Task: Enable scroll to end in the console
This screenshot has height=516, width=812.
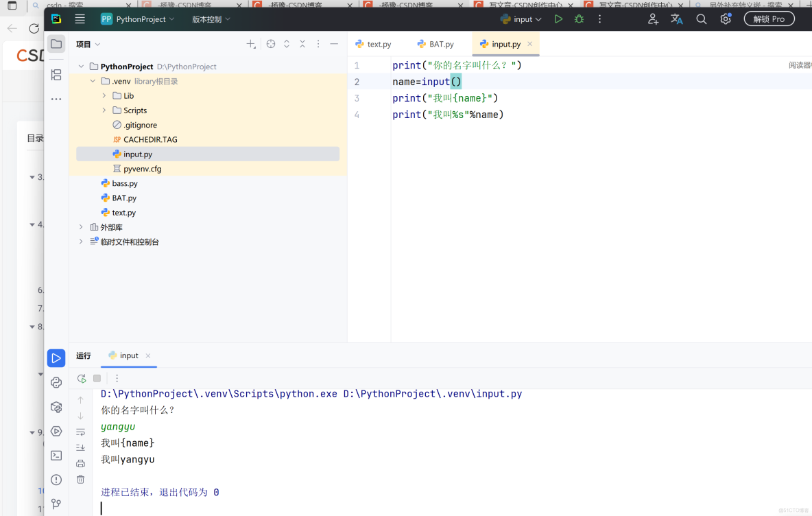Action: pos(80,447)
